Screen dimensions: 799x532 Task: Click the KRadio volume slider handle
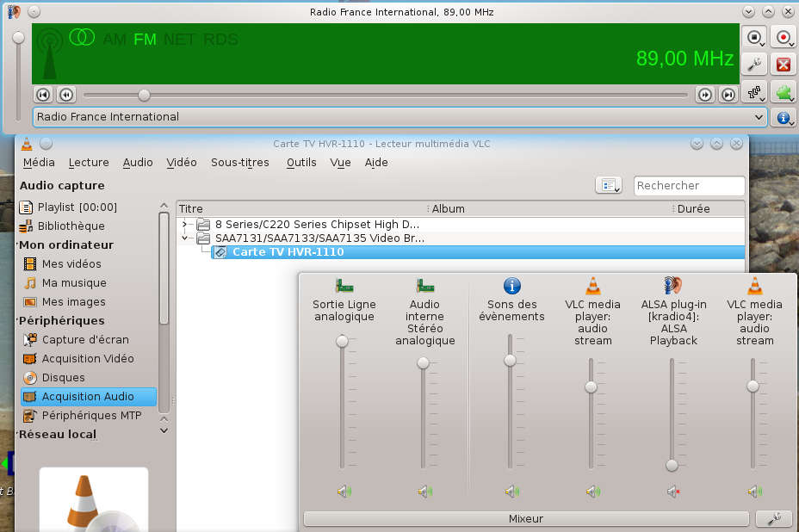click(18, 38)
